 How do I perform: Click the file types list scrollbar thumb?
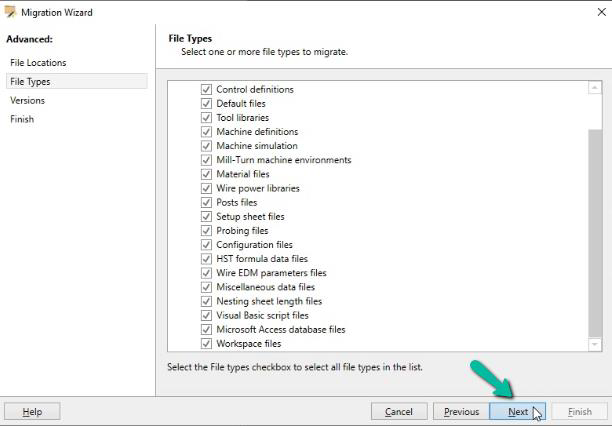point(595,233)
